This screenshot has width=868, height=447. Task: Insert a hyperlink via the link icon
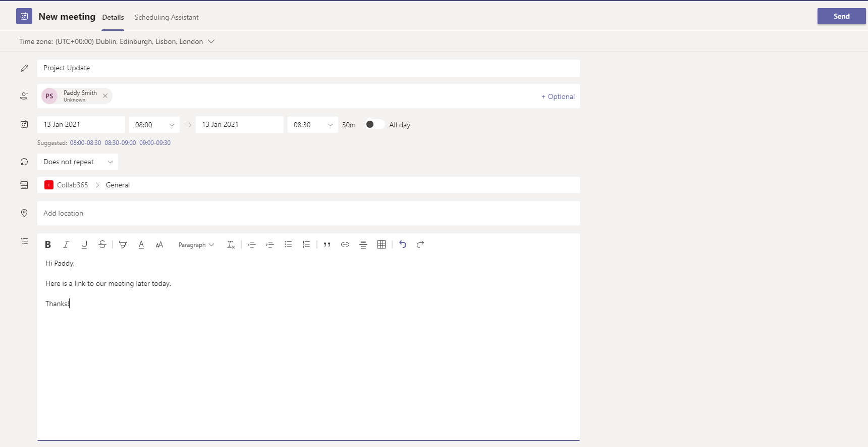tap(345, 244)
